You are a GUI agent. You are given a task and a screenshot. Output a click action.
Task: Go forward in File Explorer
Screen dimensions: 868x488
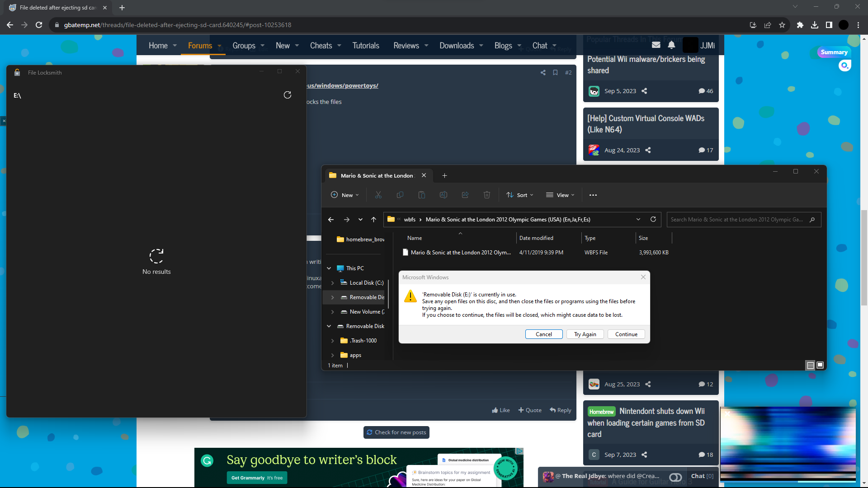tap(347, 220)
